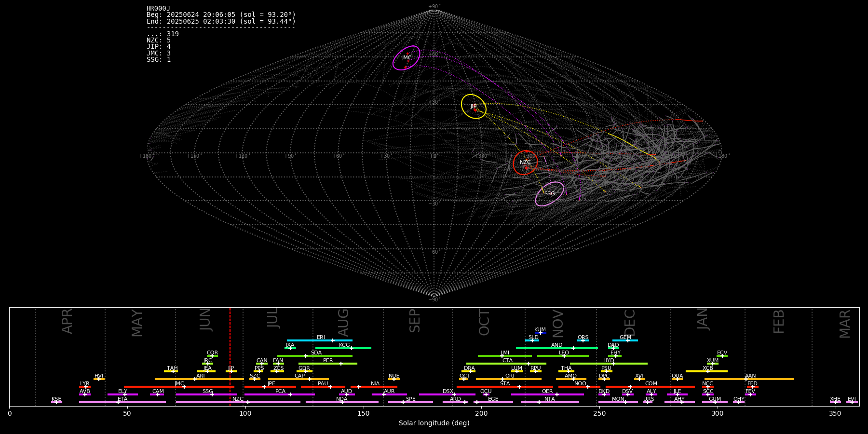868x434 pixels.
Task: Click the red dashed current solar longitude line
Action: pyautogui.click(x=230, y=357)
